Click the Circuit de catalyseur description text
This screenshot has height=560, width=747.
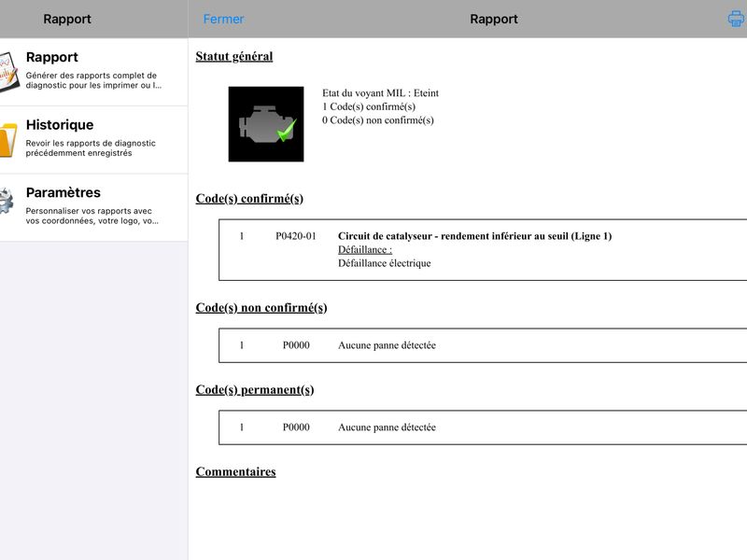coord(474,236)
